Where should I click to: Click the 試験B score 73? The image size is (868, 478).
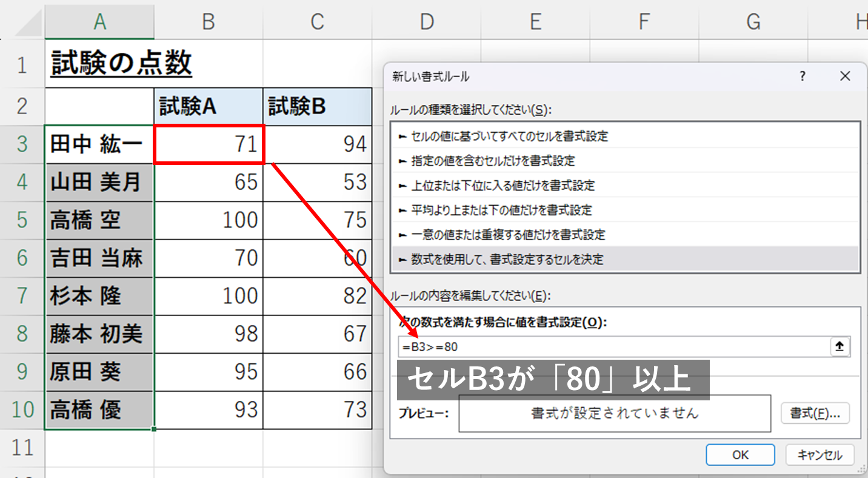coord(318,409)
